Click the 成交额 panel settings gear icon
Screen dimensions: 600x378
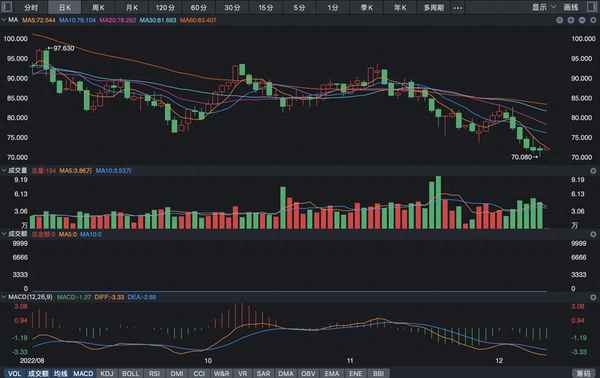pyautogui.click(x=593, y=234)
